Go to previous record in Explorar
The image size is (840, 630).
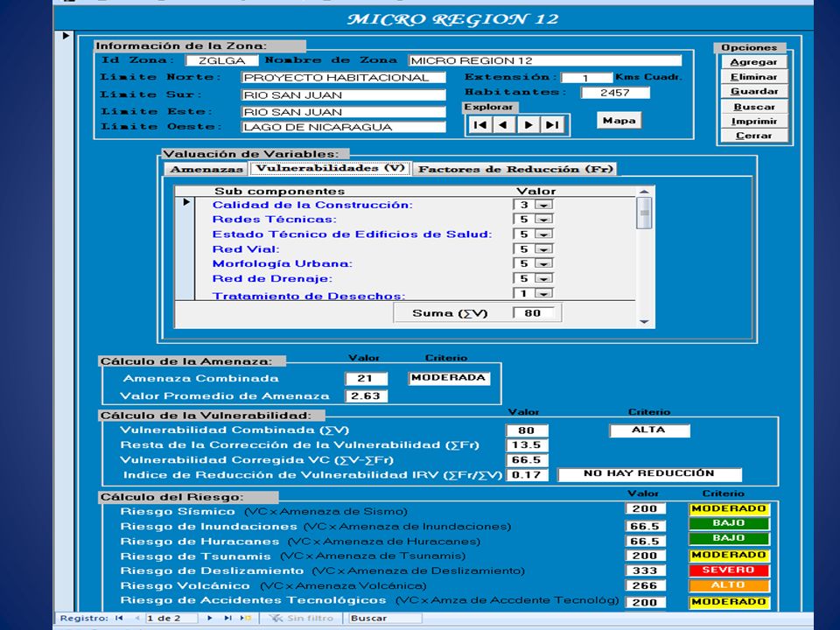[503, 125]
